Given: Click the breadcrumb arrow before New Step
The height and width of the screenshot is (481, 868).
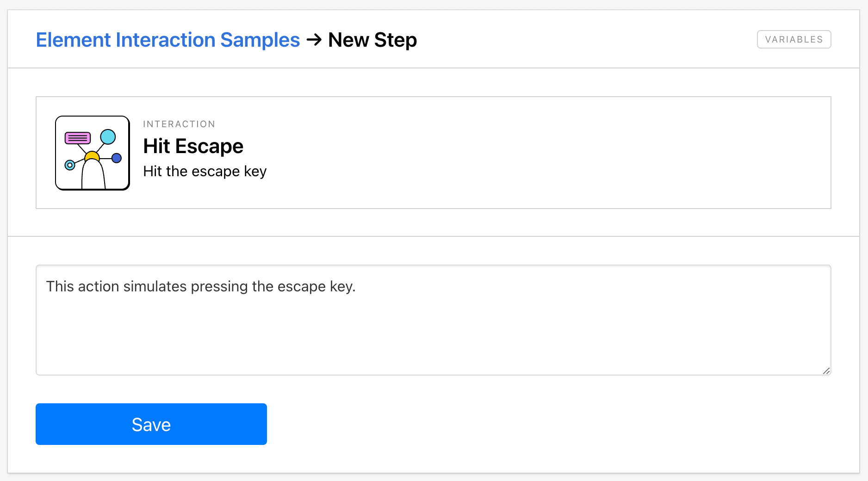Looking at the screenshot, I should point(314,40).
